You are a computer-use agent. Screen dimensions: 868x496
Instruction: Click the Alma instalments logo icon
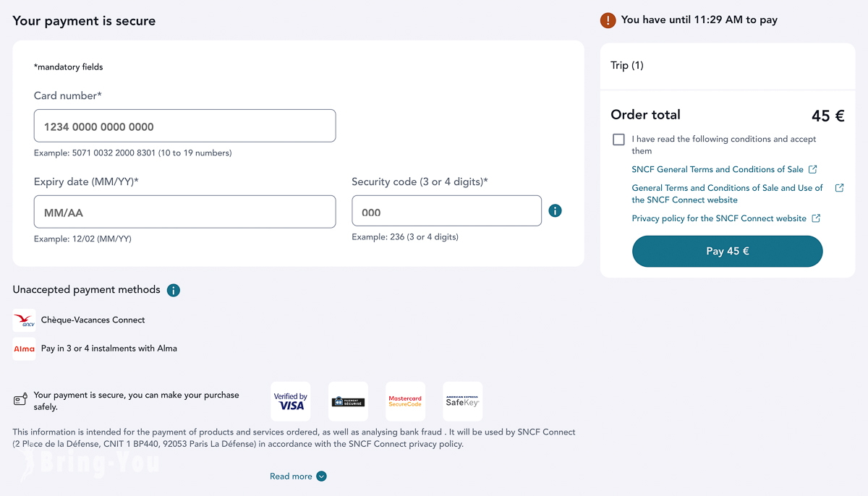24,349
